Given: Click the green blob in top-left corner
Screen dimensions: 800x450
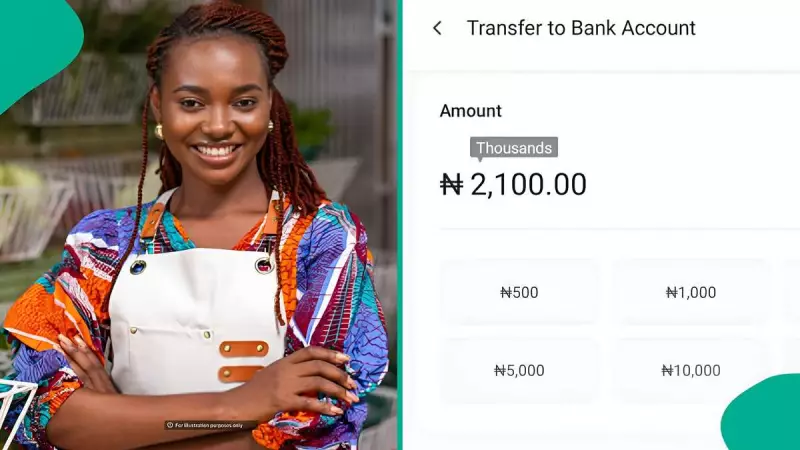Looking at the screenshot, I should [x=36, y=46].
